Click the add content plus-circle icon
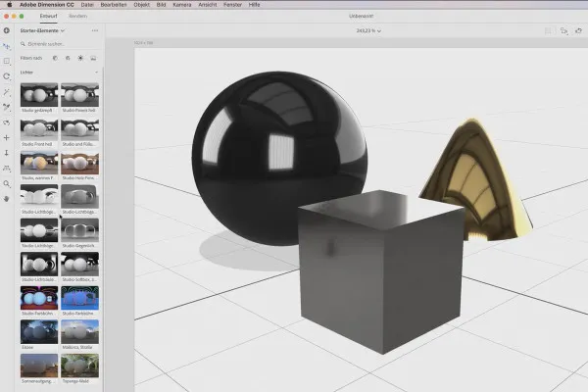588x392 pixels. [7, 30]
